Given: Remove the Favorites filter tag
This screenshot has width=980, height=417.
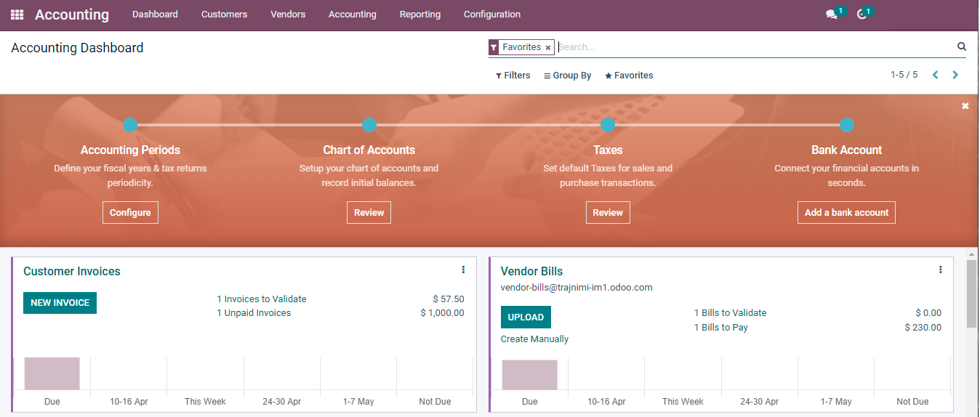Looking at the screenshot, I should pyautogui.click(x=548, y=48).
